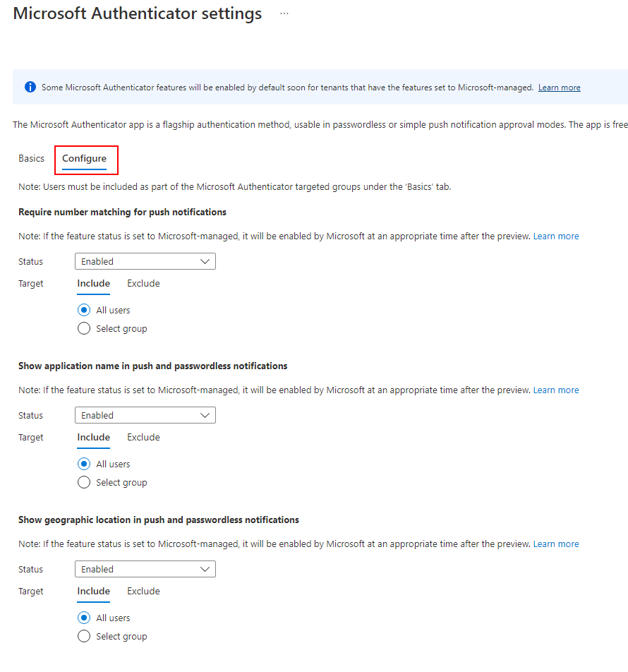
Task: Switch to Exclude target for geographic location
Action: coord(143,591)
